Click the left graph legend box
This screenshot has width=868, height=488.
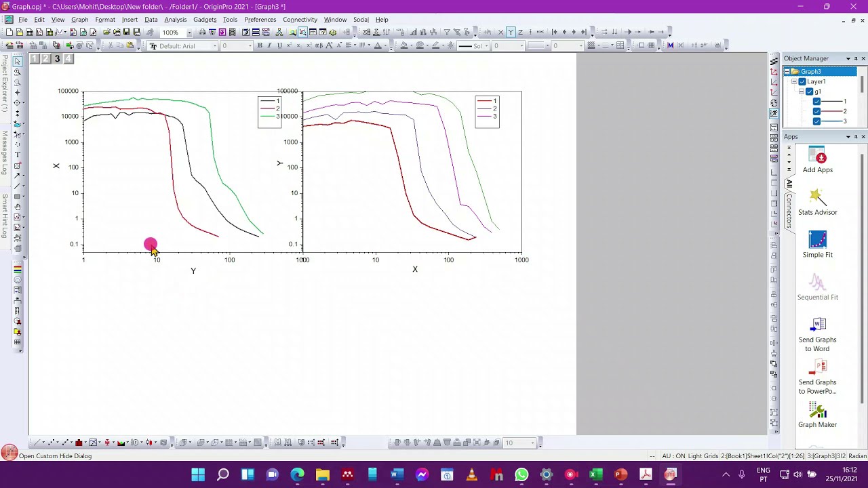[269, 112]
